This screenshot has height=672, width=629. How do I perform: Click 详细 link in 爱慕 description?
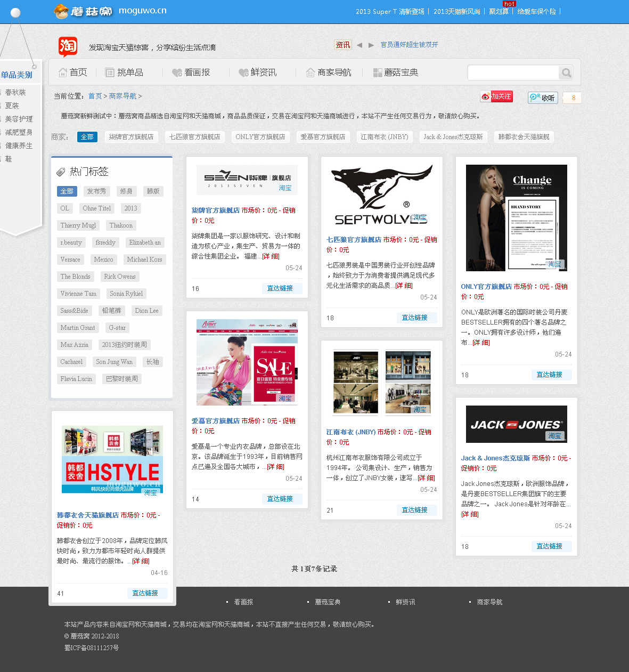click(275, 467)
